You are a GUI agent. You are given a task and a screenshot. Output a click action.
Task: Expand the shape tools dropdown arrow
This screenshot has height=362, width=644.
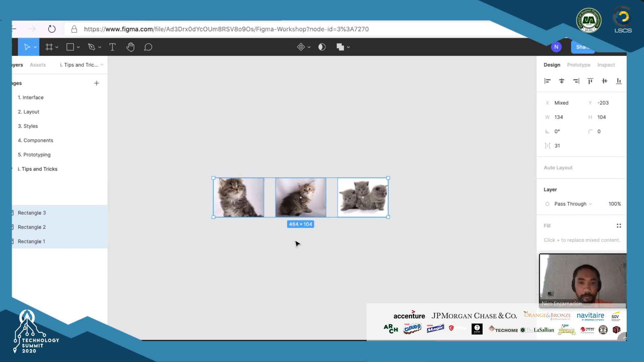coord(78,47)
